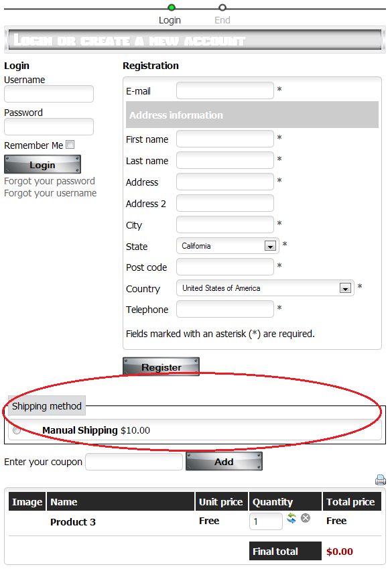Add the coupon with Add button
The image size is (392, 569).
pos(224,461)
